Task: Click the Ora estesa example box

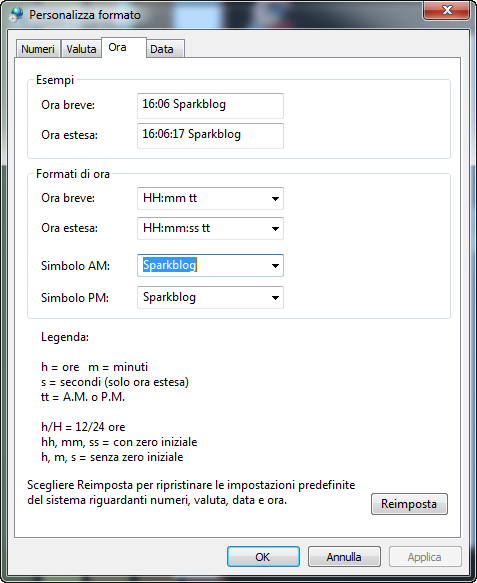Action: point(210,136)
